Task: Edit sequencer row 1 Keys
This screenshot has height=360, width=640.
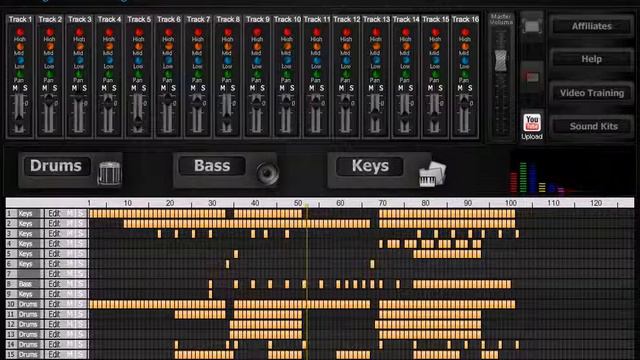Action: (54, 213)
